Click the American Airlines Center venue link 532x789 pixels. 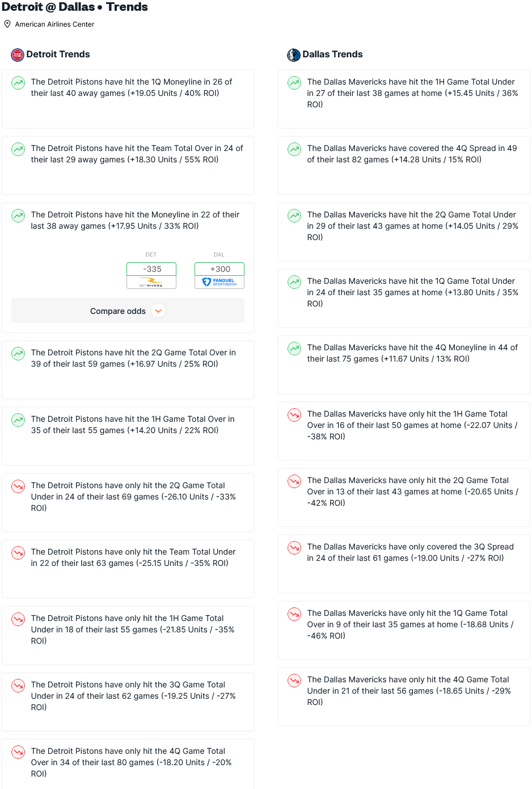[x=54, y=24]
